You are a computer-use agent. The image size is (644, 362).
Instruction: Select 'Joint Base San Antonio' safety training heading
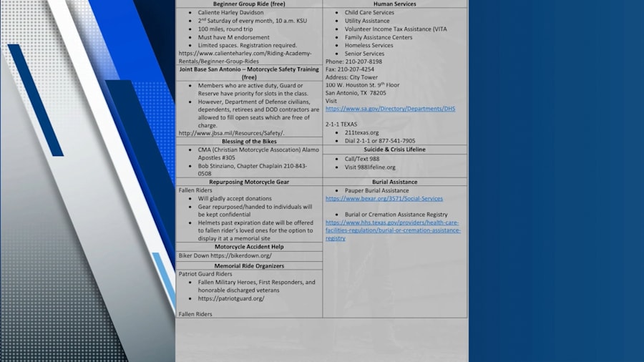coord(249,73)
